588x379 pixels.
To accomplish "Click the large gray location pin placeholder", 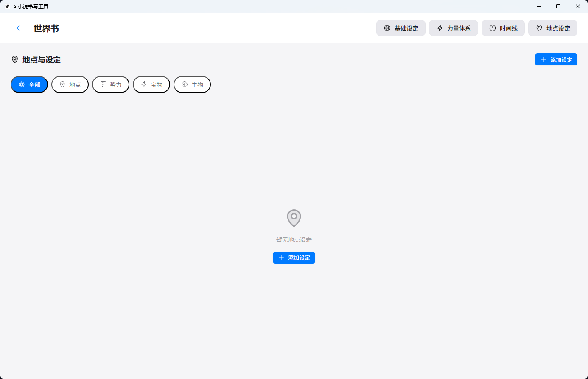I will (294, 218).
